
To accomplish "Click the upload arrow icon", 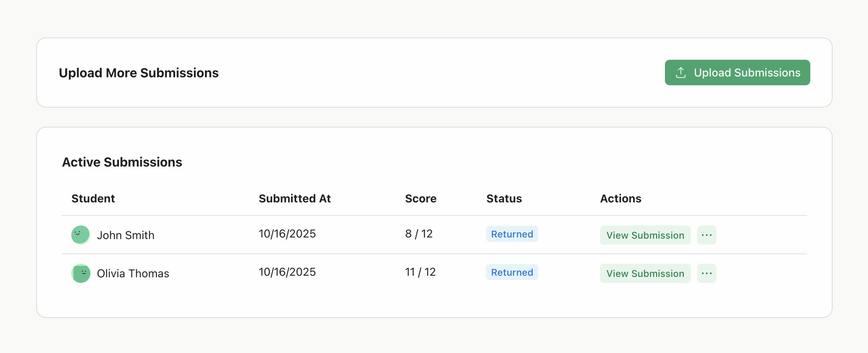I will pos(681,73).
